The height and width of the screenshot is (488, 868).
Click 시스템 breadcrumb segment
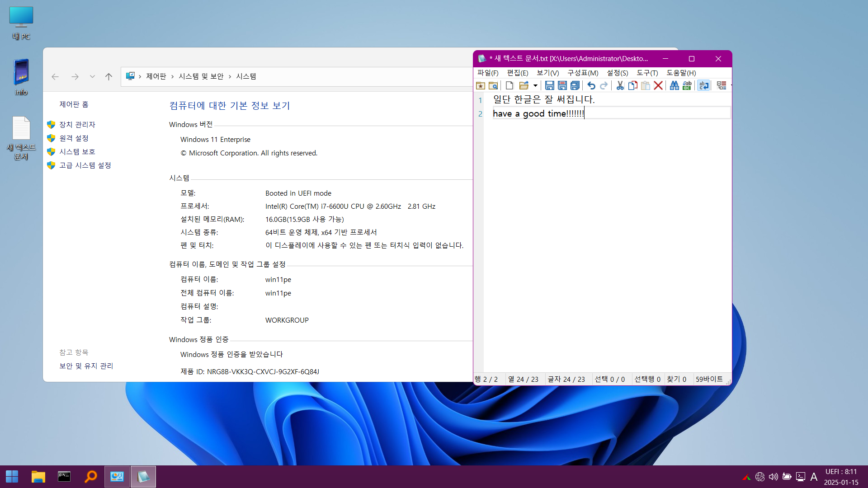tap(246, 76)
